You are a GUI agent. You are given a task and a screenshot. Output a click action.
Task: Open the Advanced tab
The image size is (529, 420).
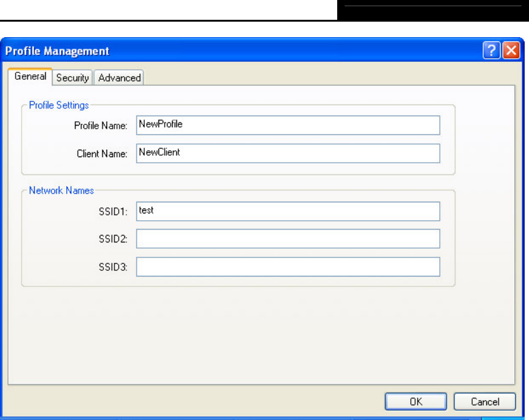(x=119, y=77)
